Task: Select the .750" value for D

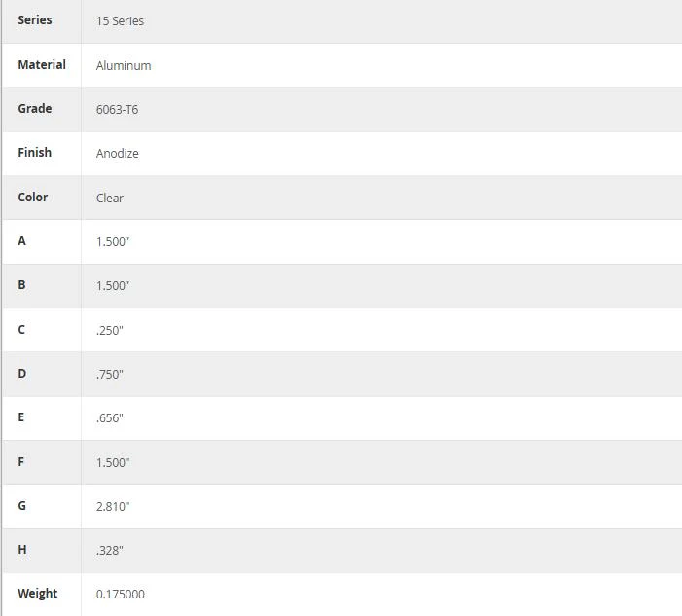Action: pos(110,374)
